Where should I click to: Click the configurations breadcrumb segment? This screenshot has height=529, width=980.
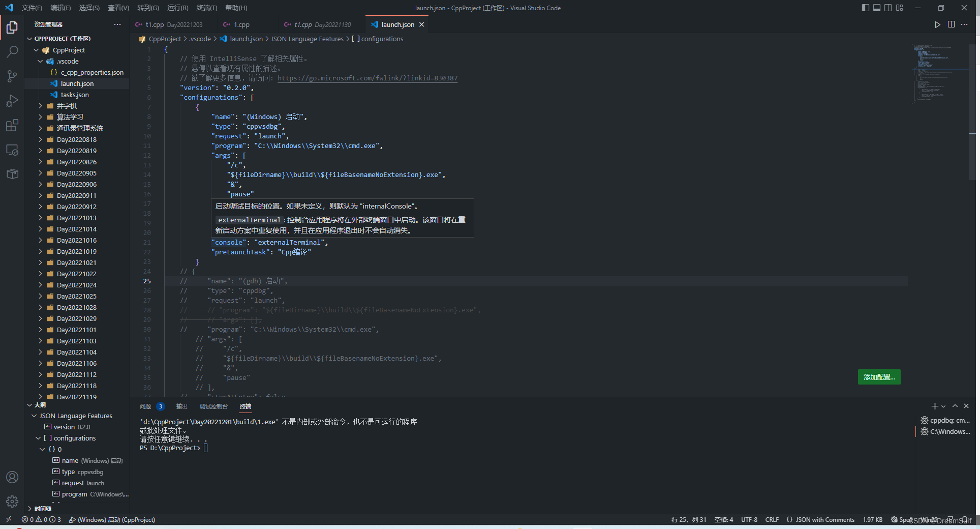(382, 39)
